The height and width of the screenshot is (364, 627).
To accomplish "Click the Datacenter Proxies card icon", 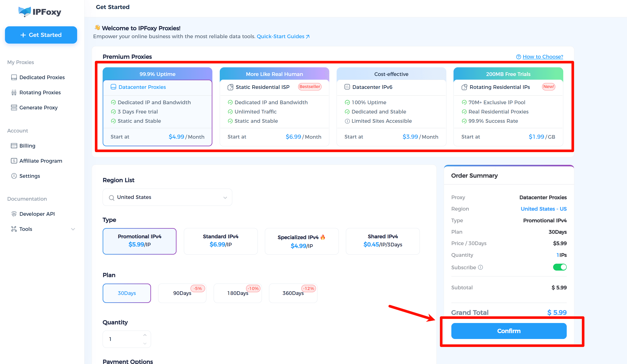I will [113, 87].
